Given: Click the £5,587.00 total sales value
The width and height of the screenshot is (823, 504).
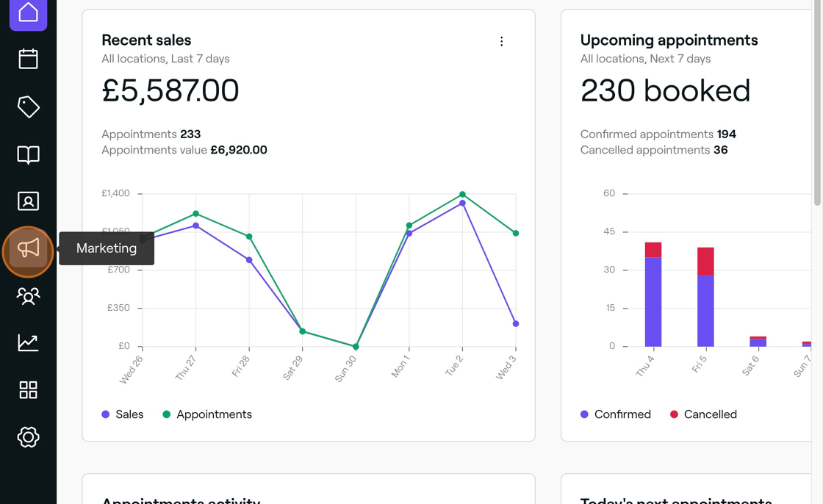Looking at the screenshot, I should [x=170, y=90].
